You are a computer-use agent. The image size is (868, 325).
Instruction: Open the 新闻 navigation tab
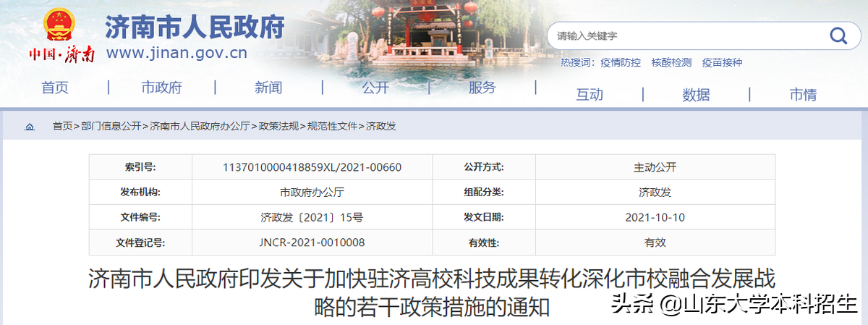point(268,88)
